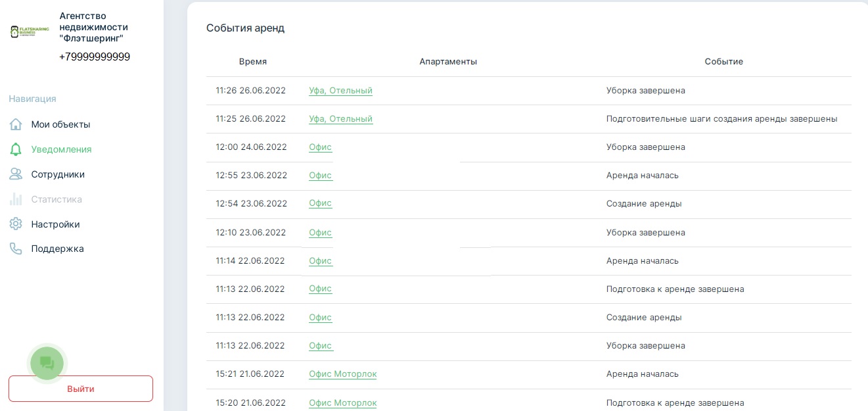Go to the Сотрудники section
868x411 pixels.
pos(58,174)
